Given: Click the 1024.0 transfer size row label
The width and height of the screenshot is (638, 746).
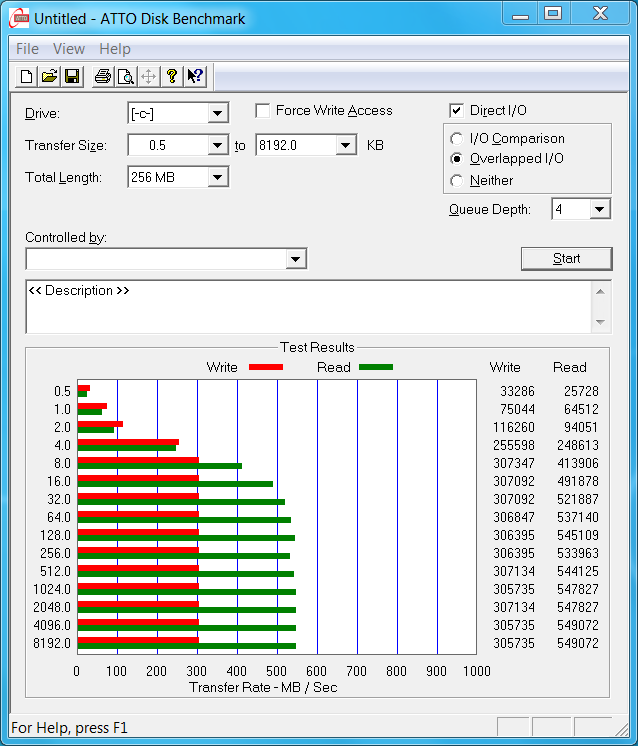Looking at the screenshot, I should click(x=52, y=589).
